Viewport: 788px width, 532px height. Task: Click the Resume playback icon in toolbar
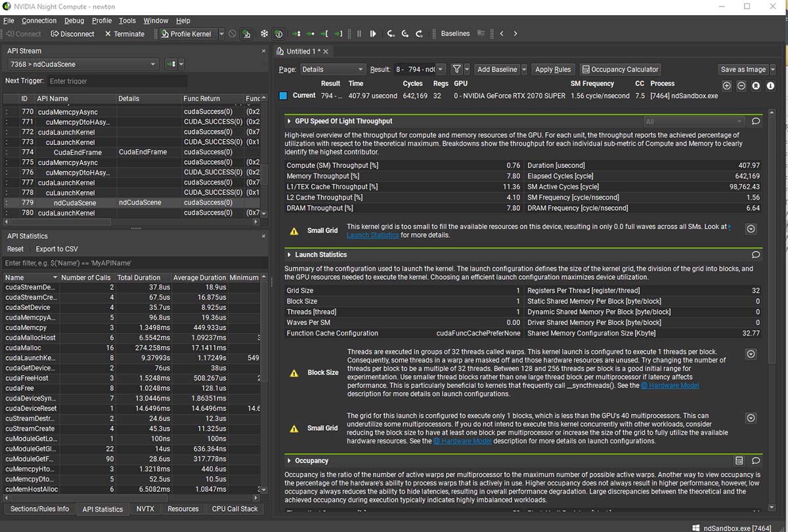[x=373, y=33]
